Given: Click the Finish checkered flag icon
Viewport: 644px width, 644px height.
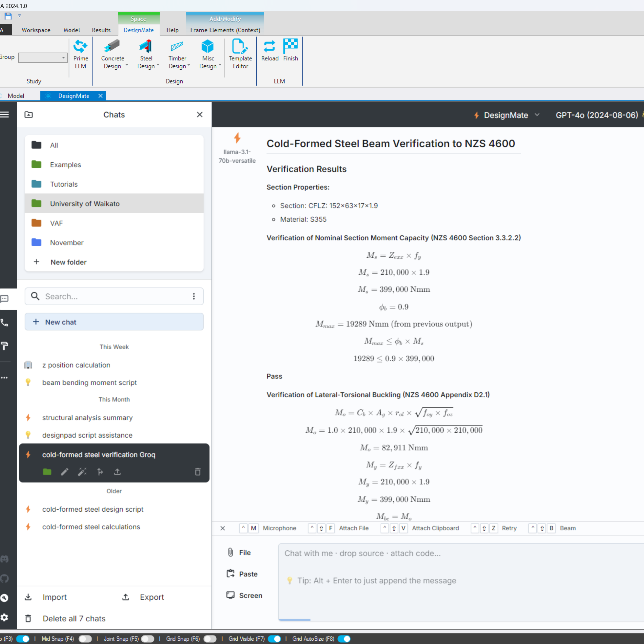Looking at the screenshot, I should pyautogui.click(x=290, y=46).
